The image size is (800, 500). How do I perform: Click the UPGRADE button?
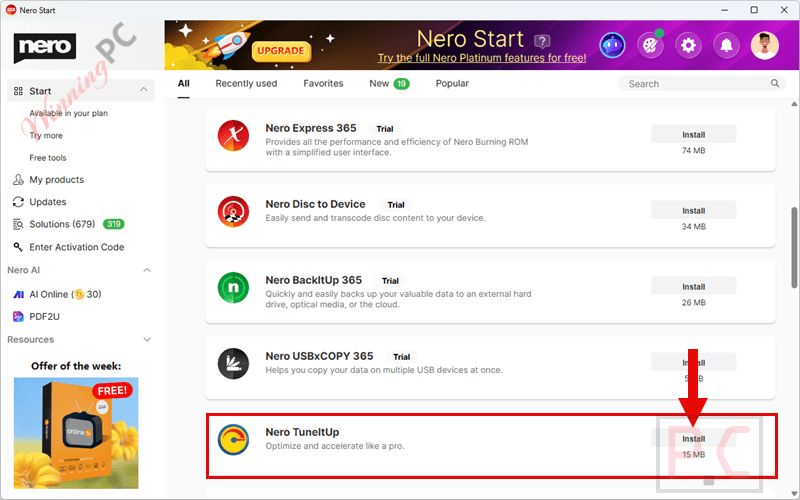[281, 51]
